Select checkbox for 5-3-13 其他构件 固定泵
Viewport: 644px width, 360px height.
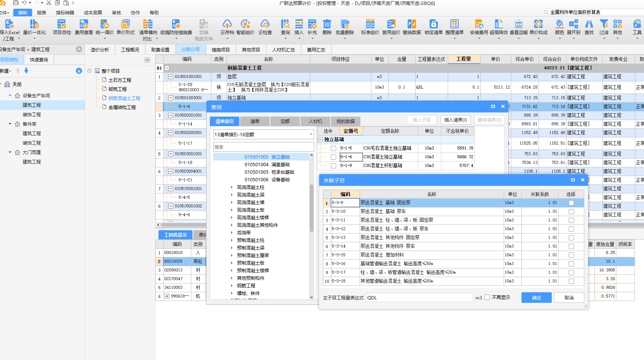(571, 238)
